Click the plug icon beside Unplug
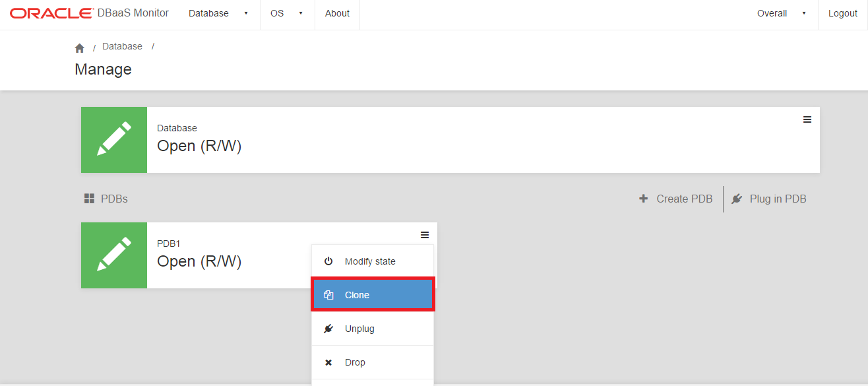The height and width of the screenshot is (386, 868). (328, 329)
